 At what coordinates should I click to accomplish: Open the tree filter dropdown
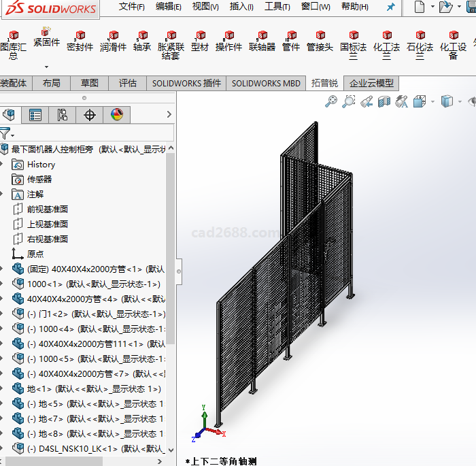pyautogui.click(x=7, y=133)
